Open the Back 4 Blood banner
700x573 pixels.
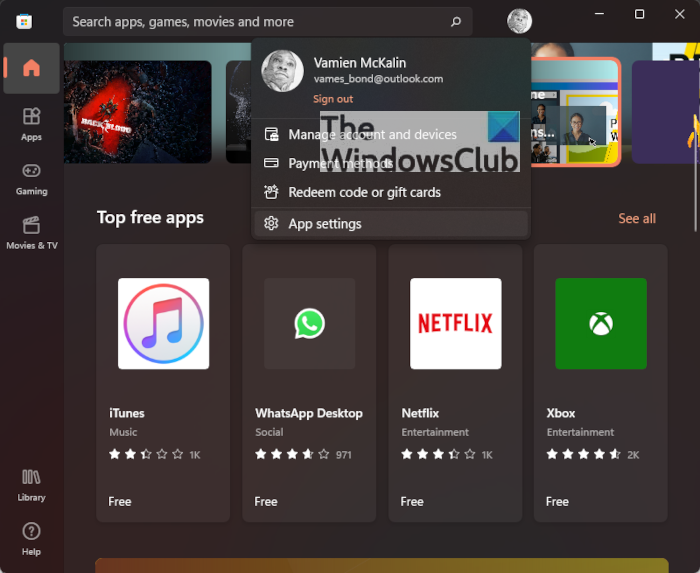click(x=138, y=112)
